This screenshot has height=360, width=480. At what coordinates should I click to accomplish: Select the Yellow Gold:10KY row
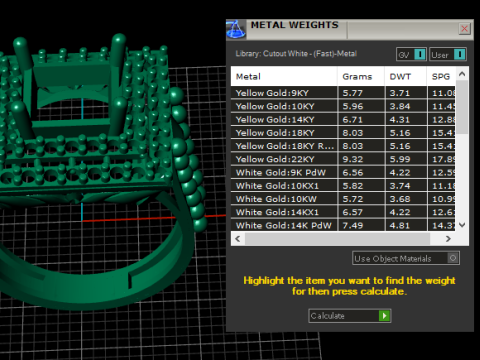(343, 106)
